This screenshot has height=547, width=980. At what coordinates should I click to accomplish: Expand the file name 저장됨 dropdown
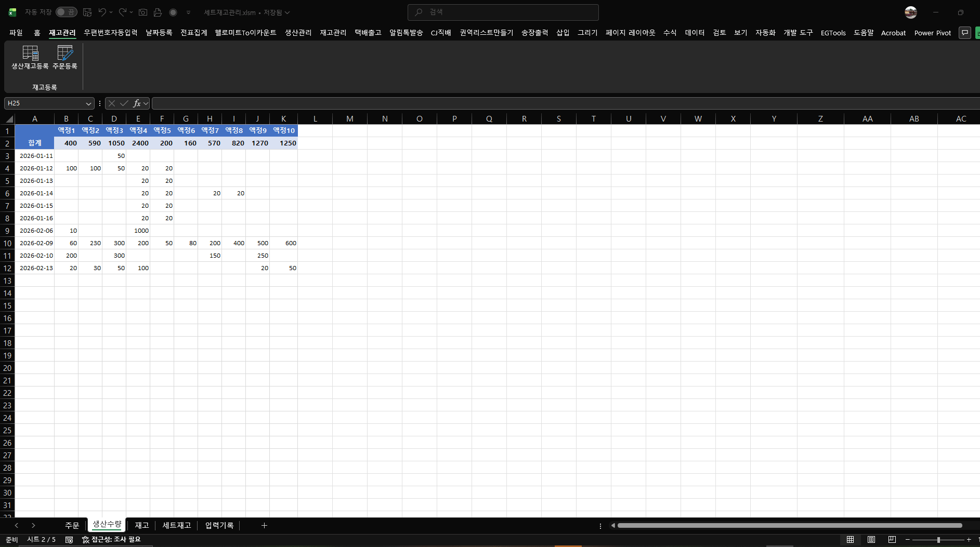click(287, 12)
